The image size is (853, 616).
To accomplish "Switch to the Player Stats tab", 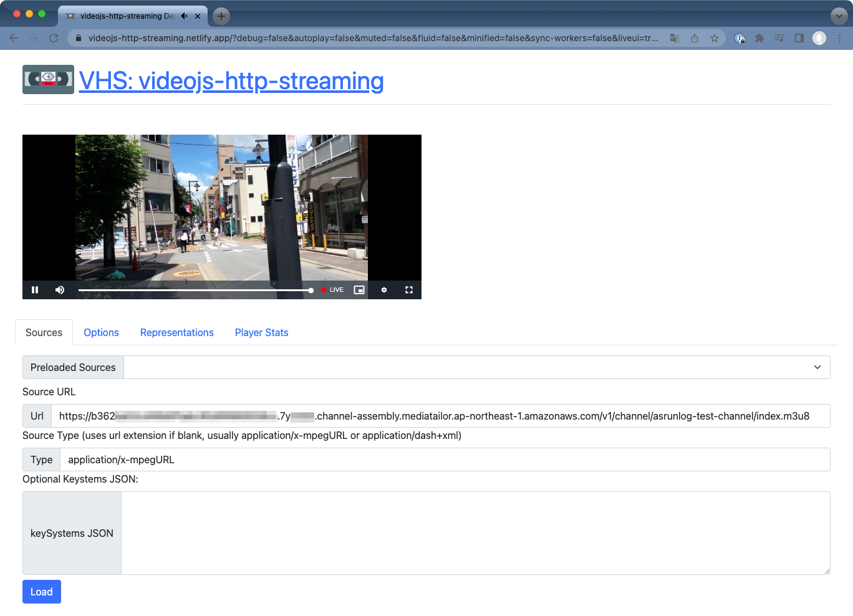I will (262, 332).
